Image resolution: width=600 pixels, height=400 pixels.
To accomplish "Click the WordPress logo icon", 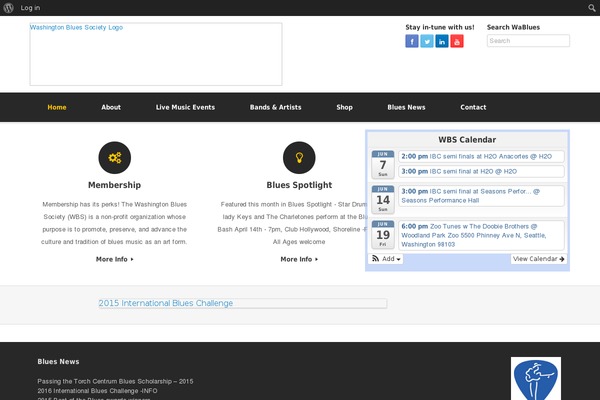I will coord(8,8).
